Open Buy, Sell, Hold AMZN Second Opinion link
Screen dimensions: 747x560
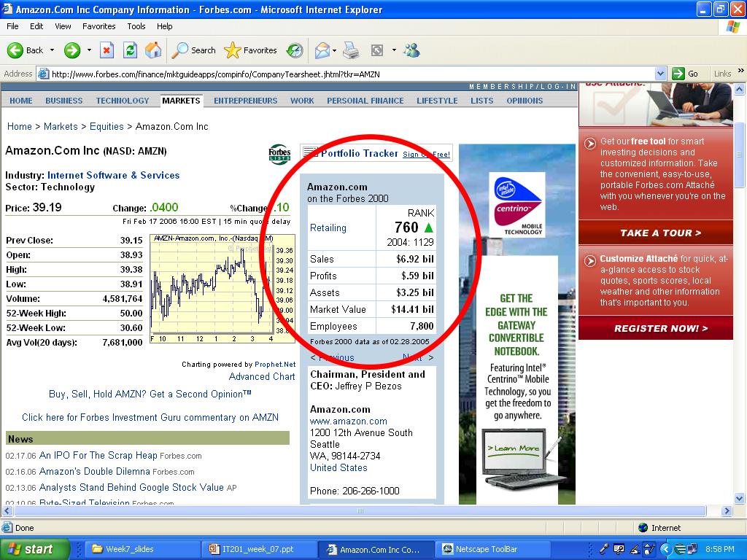pos(150,394)
